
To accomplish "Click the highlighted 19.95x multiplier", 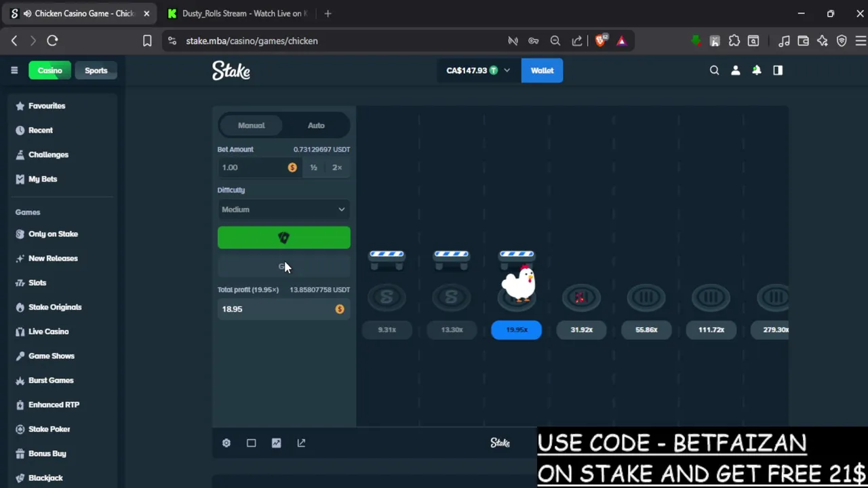I will click(516, 329).
